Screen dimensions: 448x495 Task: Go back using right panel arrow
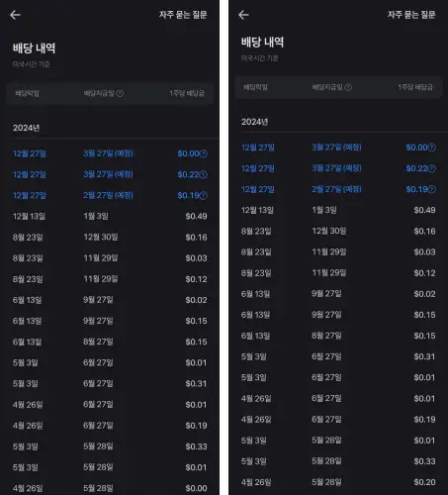243,15
